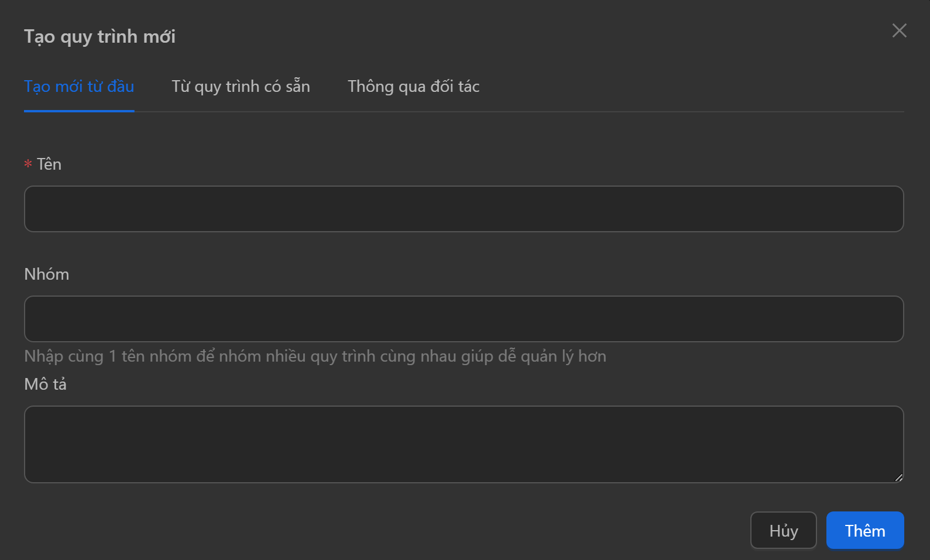This screenshot has width=930, height=560.
Task: Click the blue underline of active tab
Action: point(79,111)
